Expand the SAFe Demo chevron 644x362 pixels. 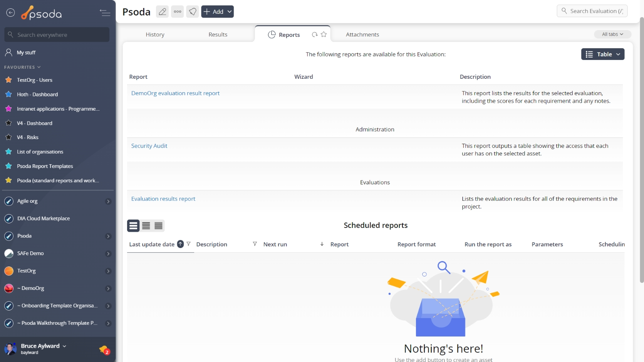pyautogui.click(x=108, y=254)
